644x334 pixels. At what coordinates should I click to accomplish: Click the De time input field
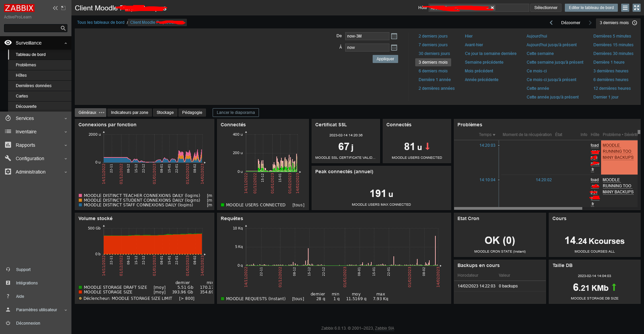(x=367, y=36)
